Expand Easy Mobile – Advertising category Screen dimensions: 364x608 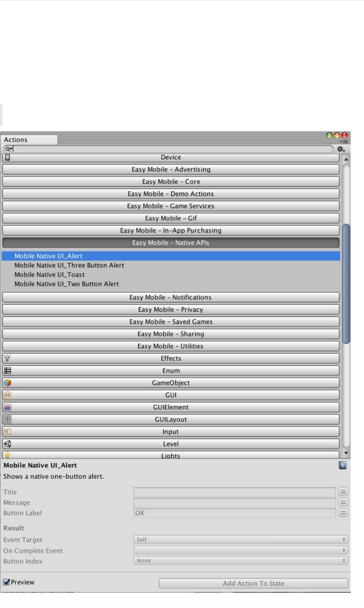tap(171, 169)
